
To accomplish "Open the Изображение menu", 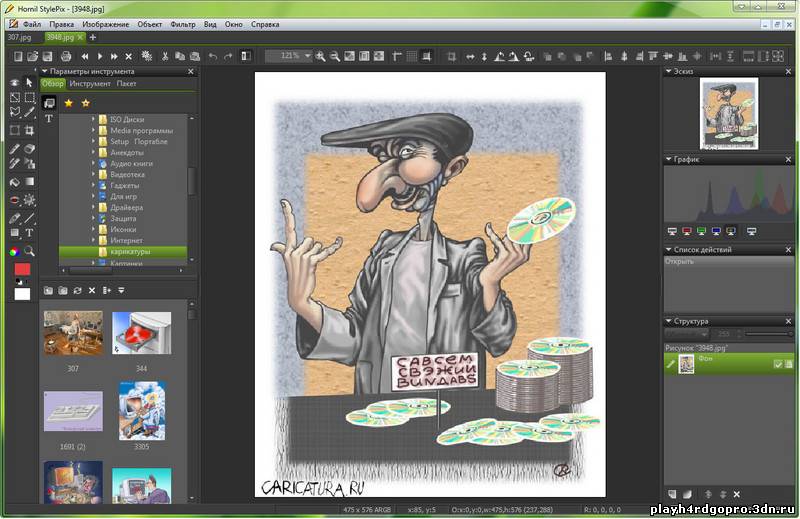I will (106, 24).
